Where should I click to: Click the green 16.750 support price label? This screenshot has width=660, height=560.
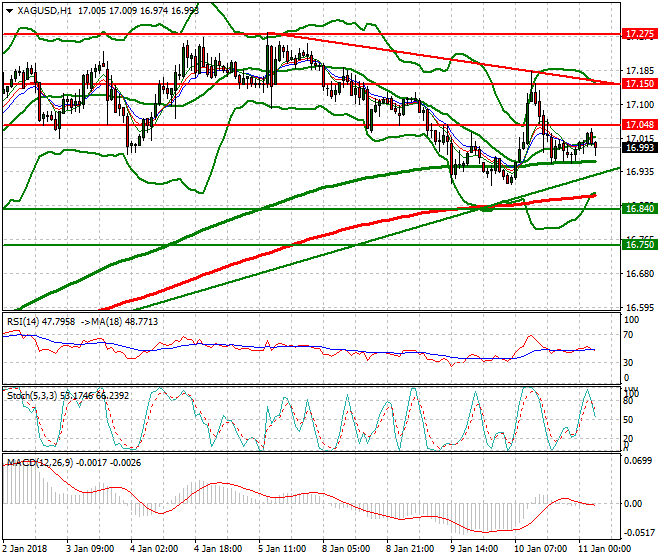638,244
